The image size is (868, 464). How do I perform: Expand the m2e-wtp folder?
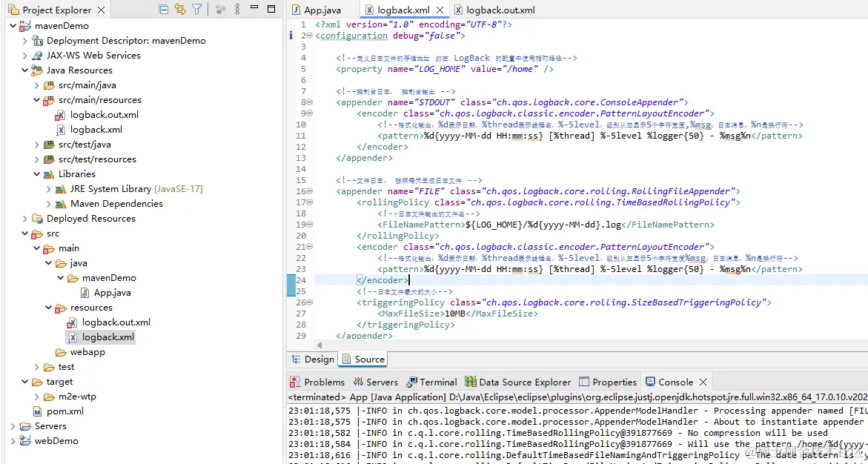(36, 397)
